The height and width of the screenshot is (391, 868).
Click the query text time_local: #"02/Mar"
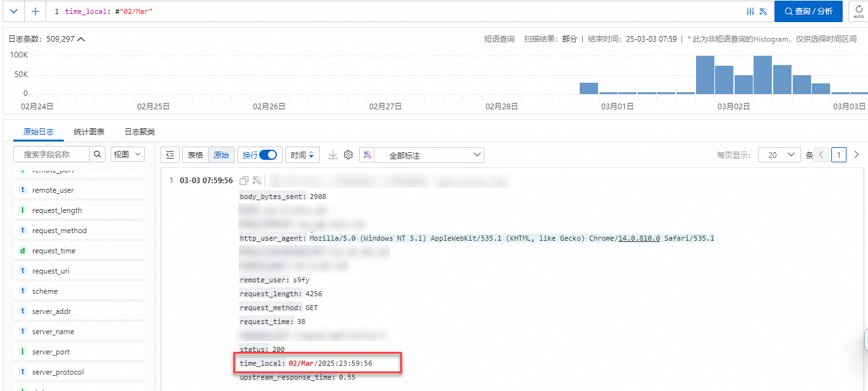tap(109, 11)
